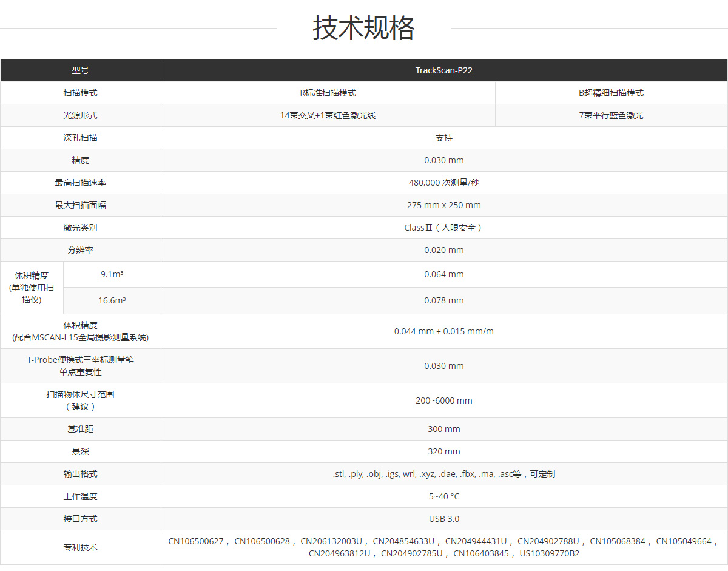Click the 480,000 次测量/秒 scan rate value
Viewport: 728px width, 571px height.
[443, 182]
